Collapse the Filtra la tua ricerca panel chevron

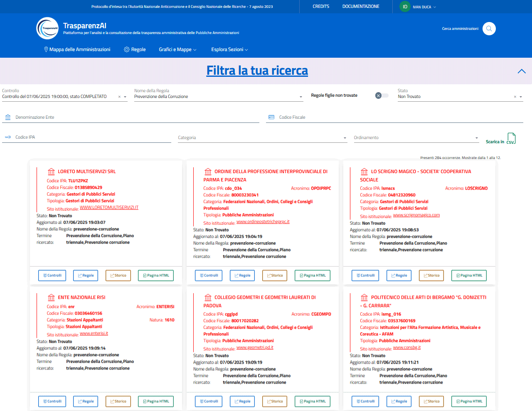point(522,71)
